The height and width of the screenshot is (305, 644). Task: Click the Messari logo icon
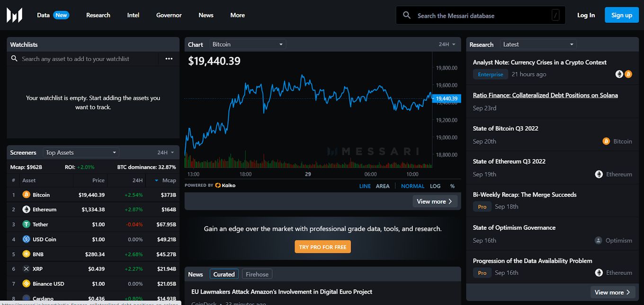pos(14,15)
